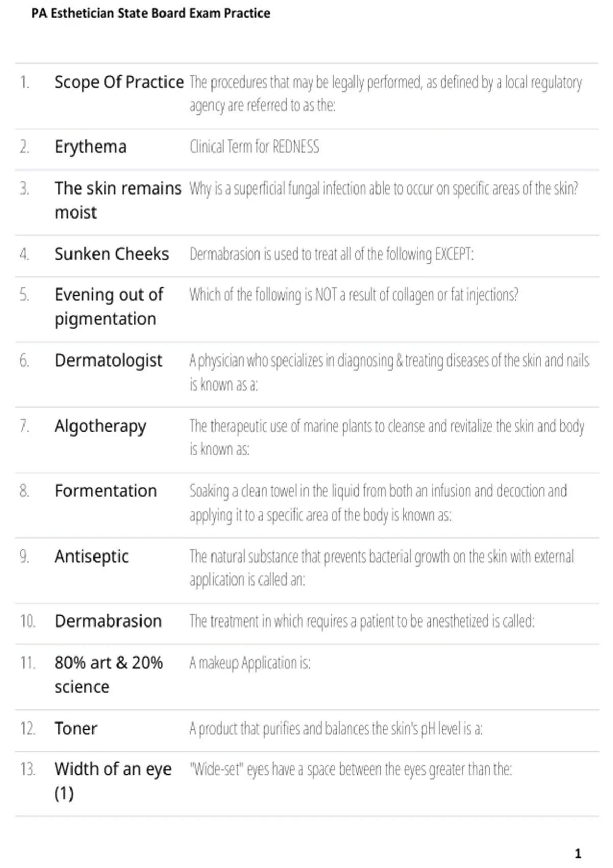Click the 'Scope Of Practice' term
This screenshot has width=613, height=868.
(x=119, y=82)
